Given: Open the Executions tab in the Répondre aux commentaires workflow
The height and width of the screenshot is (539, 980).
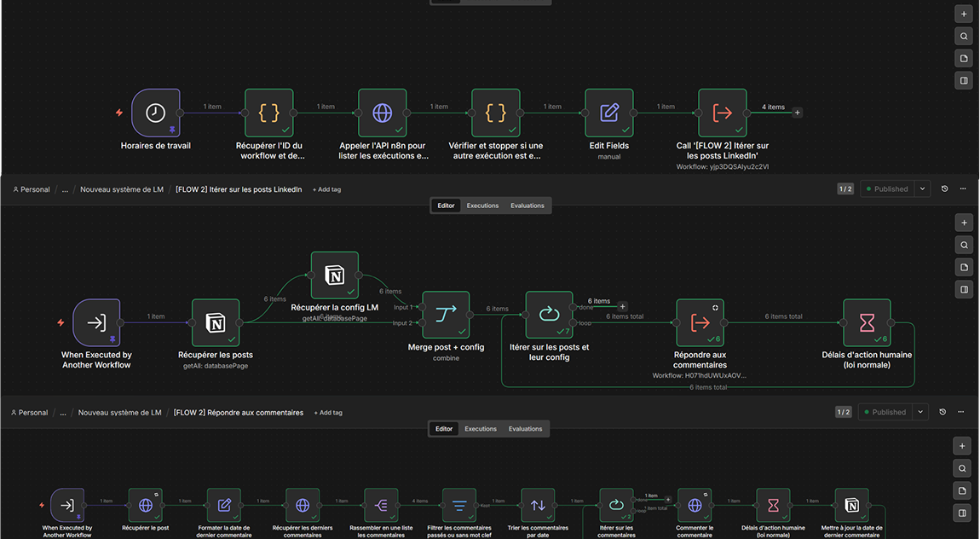Looking at the screenshot, I should (x=481, y=429).
